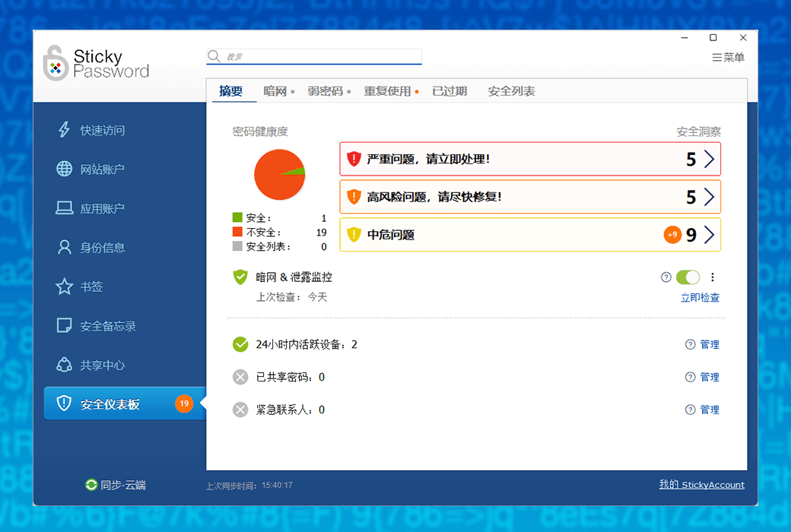Click 管理 link for active devices
Viewport: 791px width, 532px height.
coord(710,344)
